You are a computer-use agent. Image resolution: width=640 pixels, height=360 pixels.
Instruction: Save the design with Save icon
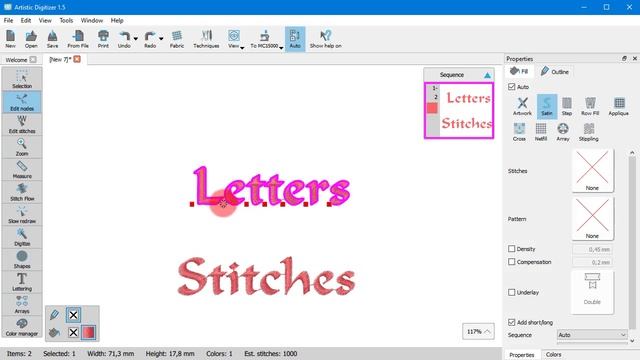[52, 39]
